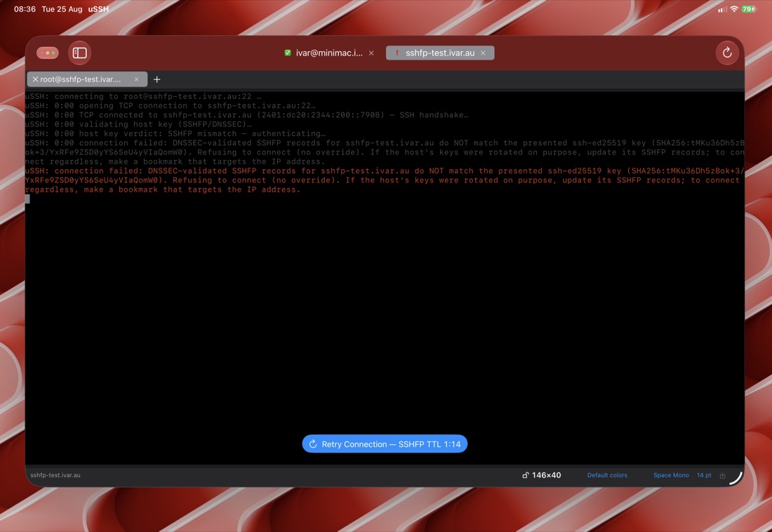The width and height of the screenshot is (772, 532).
Task: Click the 'connecting to root@sshfp-test.ivar.au:22' line
Action: pyautogui.click(x=143, y=96)
